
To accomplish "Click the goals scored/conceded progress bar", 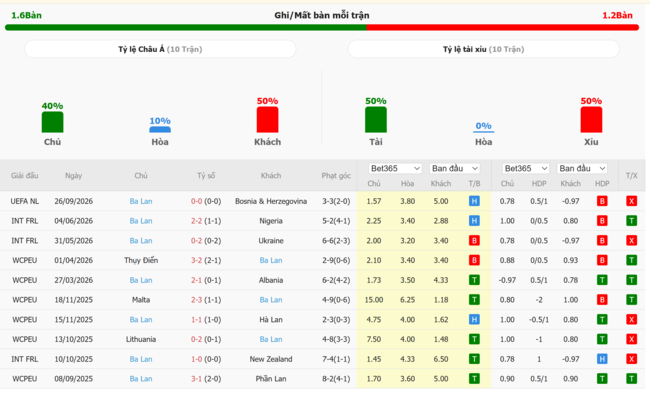I will coord(322,27).
